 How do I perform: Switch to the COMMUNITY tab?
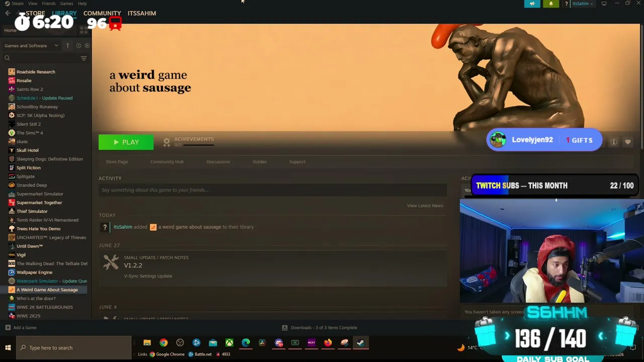pyautogui.click(x=102, y=13)
